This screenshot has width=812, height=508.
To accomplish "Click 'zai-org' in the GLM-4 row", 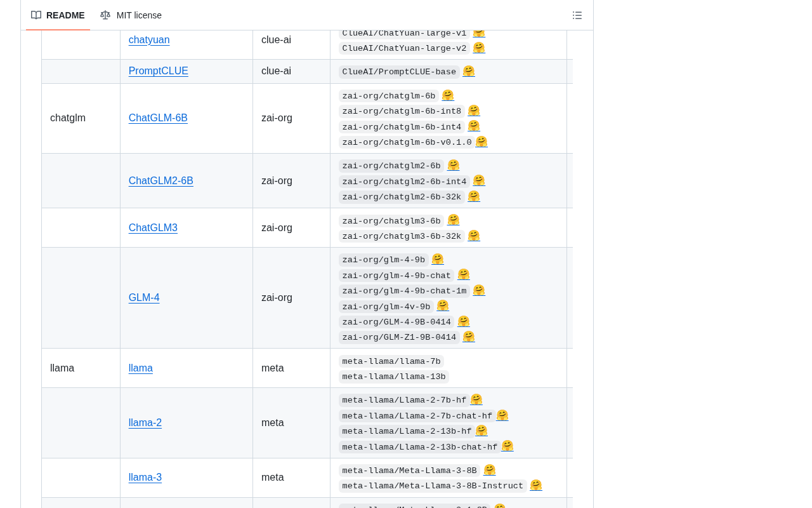I will point(277,298).
